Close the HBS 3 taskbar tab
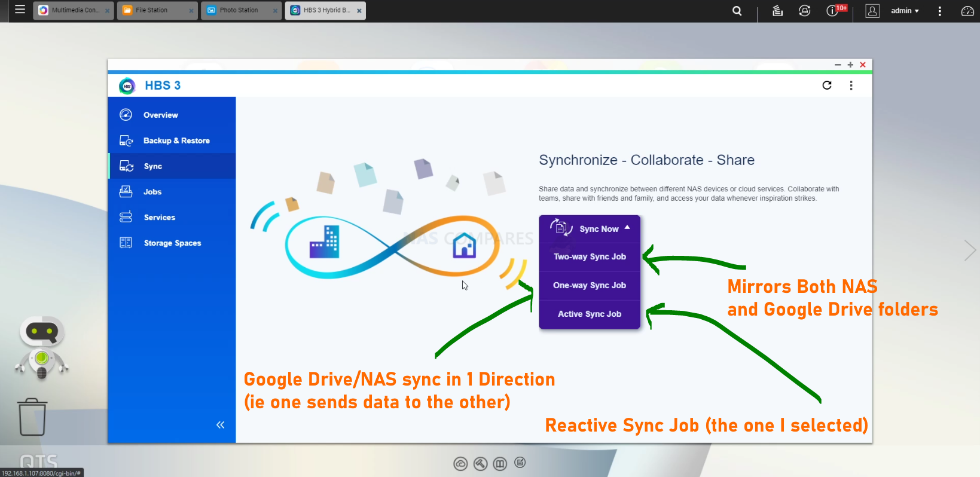This screenshot has height=477, width=980. [359, 11]
